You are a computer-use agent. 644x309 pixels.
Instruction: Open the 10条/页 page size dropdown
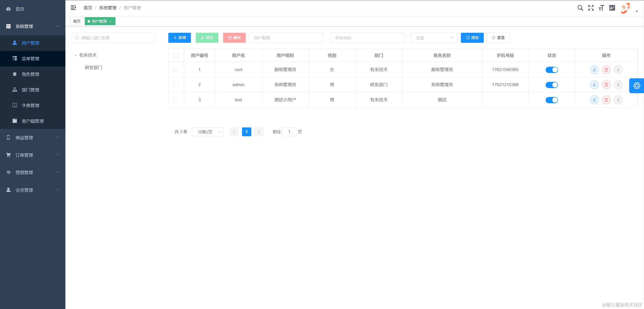tap(207, 132)
